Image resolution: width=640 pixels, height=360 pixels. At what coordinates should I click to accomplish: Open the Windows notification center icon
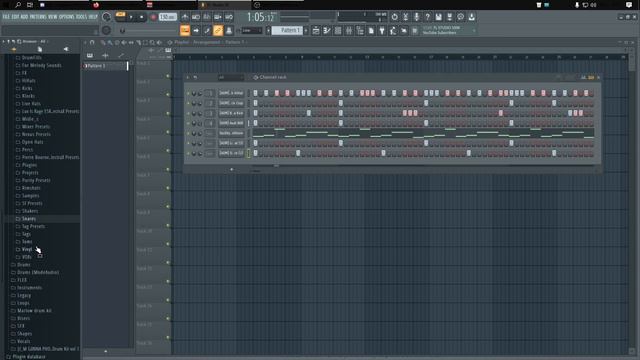point(629,5)
